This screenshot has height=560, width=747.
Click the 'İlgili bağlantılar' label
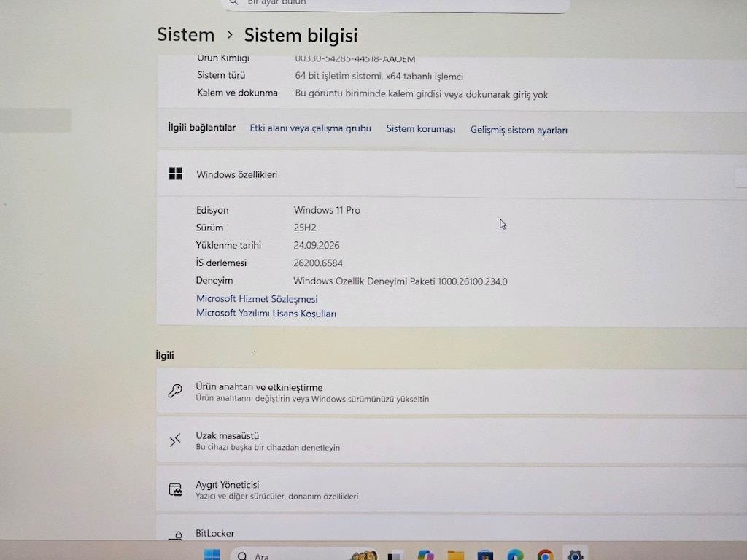201,127
